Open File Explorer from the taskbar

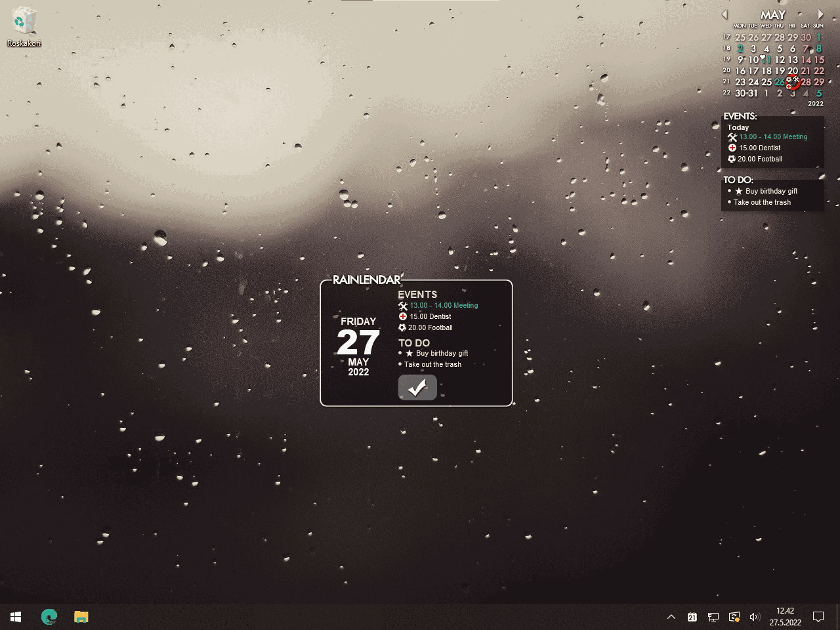pyautogui.click(x=81, y=617)
